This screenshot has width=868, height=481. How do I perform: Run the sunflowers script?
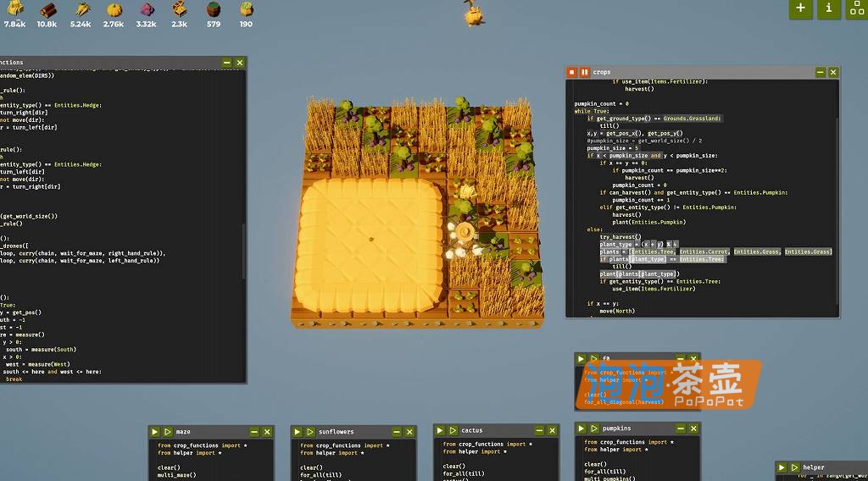click(298, 432)
